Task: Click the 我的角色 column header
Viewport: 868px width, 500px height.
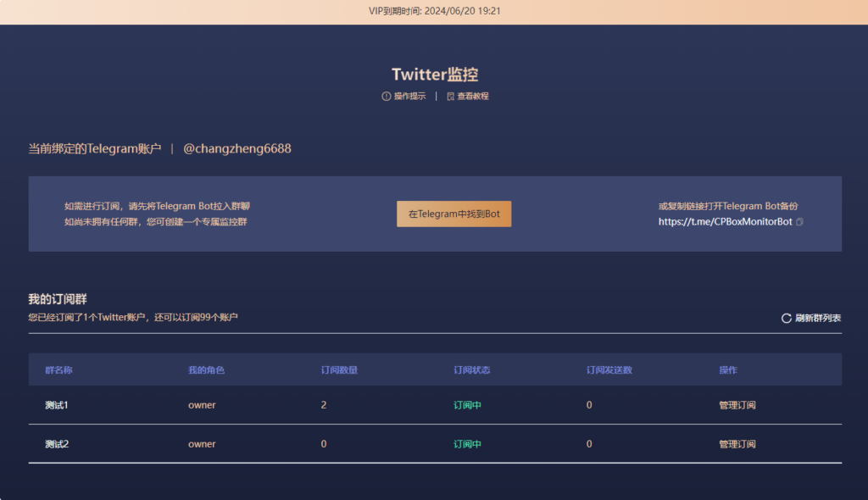Action: [x=206, y=369]
